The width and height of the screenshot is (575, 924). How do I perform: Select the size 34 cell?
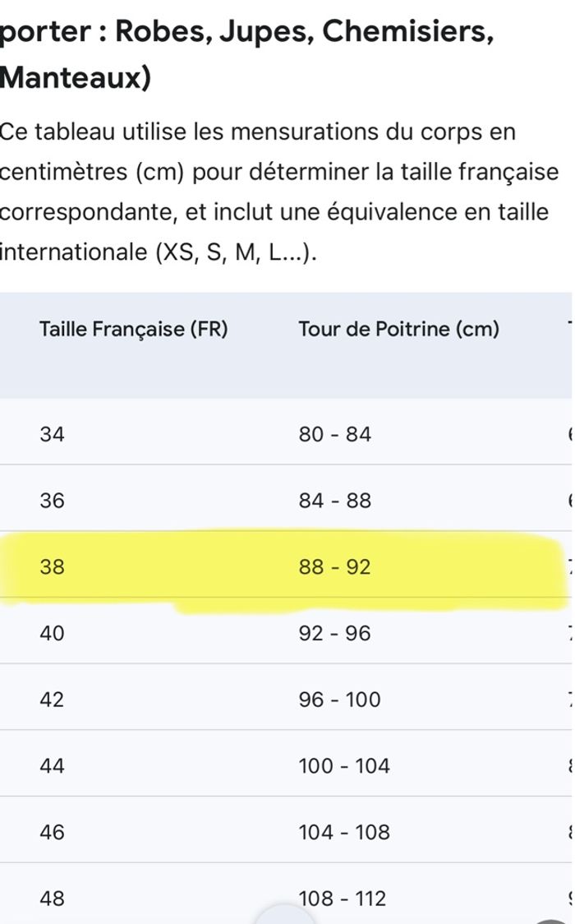click(52, 434)
